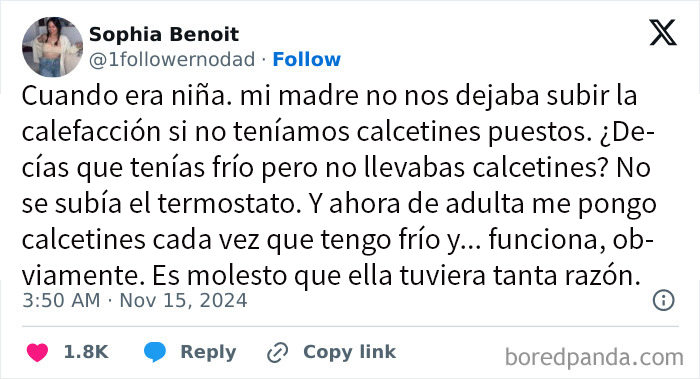Click the first line starting Cuando era niña

[x=329, y=96]
